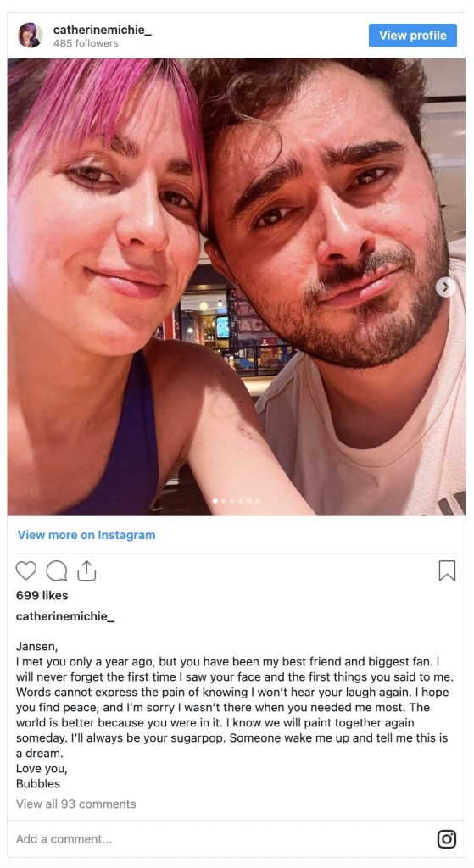474x868 pixels.
Task: Click the catherinemichie_ profile avatar
Action: [31, 36]
